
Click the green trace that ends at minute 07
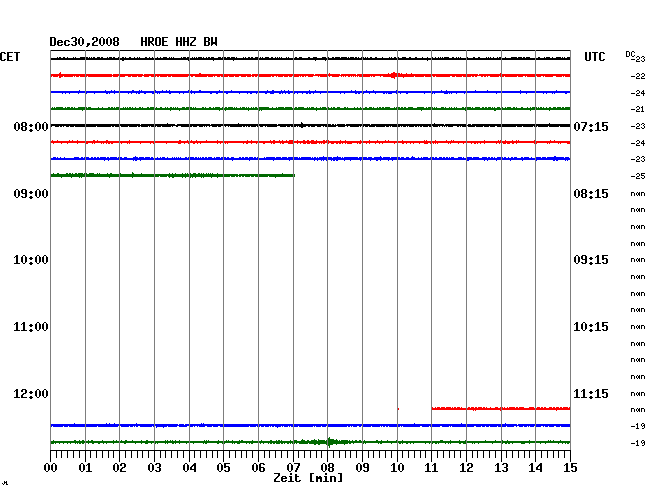pos(172,175)
